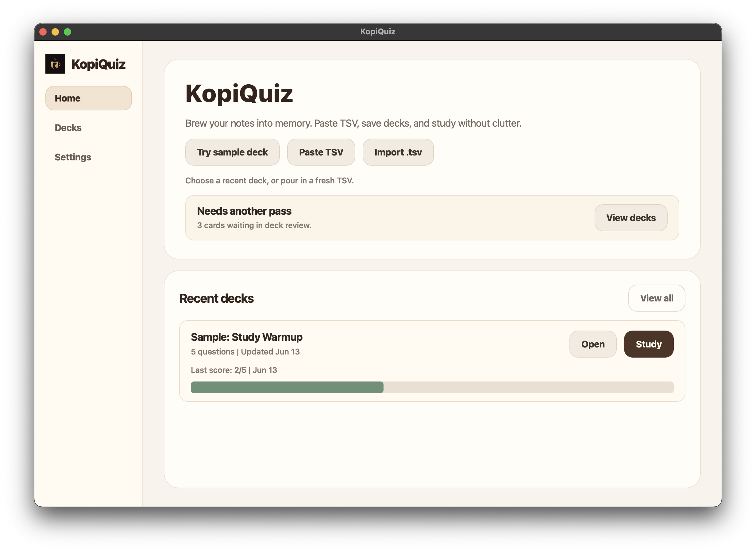Viewport: 756px width, 552px height.
Task: Click the Last score: 2/5 | Jun 13 text
Action: coord(234,370)
